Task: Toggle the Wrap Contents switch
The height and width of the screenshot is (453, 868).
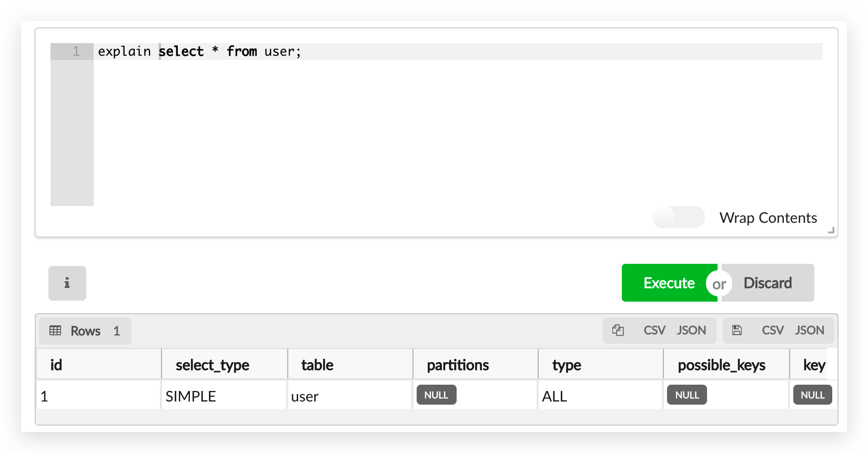Action: pos(678,218)
